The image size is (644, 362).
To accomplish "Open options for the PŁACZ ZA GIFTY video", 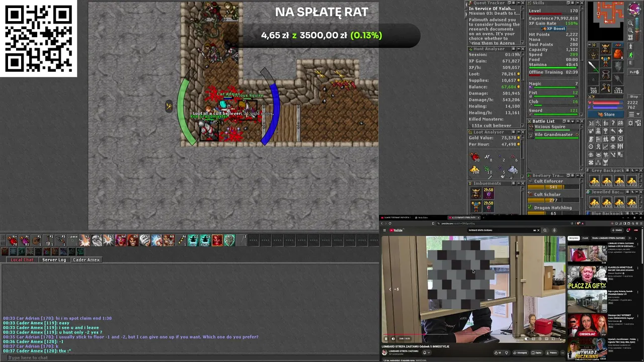I will click(639, 269).
